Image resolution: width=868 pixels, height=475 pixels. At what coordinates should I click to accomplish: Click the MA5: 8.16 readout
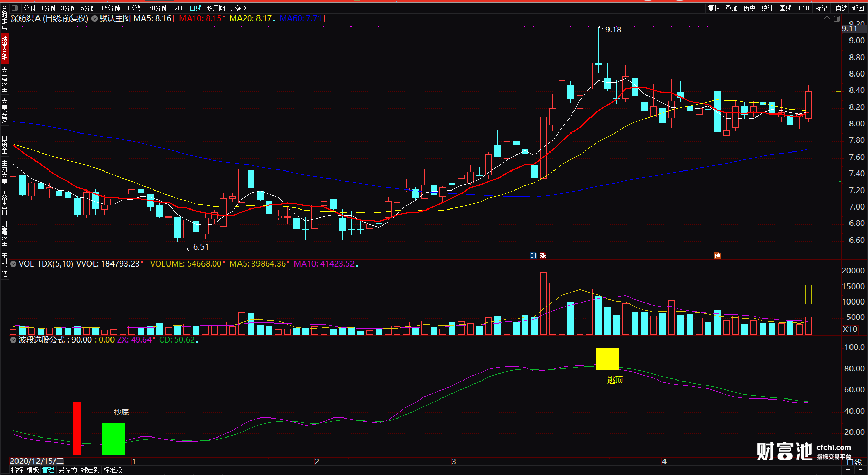[x=154, y=18]
